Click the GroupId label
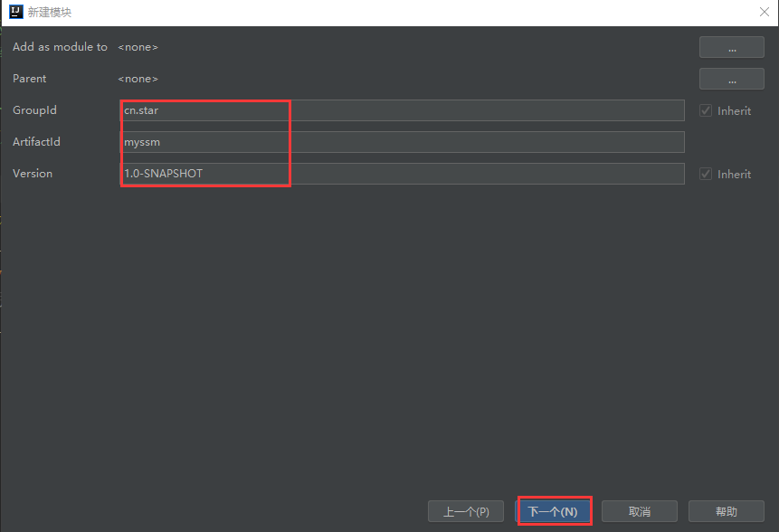This screenshot has height=532, width=779. (34, 109)
